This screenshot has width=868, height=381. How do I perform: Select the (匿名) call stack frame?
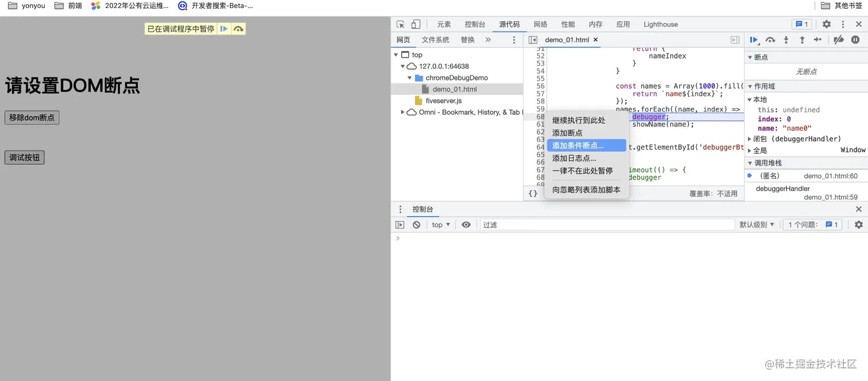pyautogui.click(x=806, y=176)
